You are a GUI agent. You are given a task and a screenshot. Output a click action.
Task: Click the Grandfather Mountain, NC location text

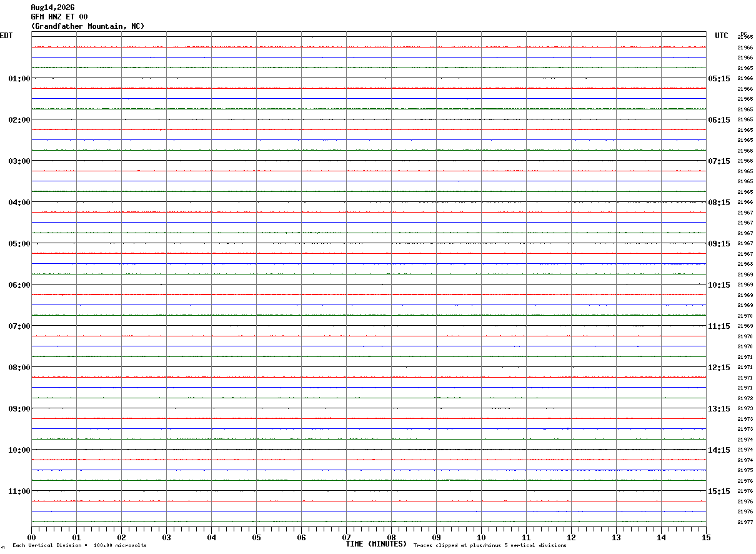pyautogui.click(x=87, y=26)
